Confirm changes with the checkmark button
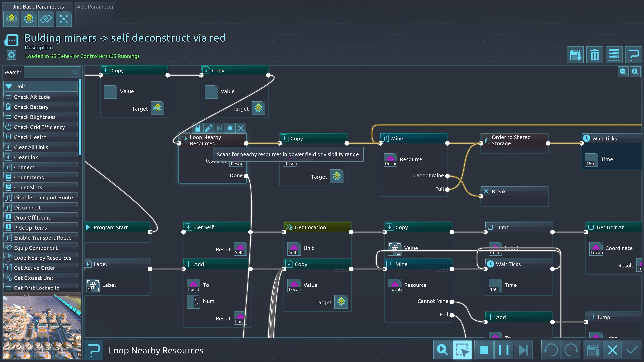This screenshot has width=644, height=362. pos(631,350)
